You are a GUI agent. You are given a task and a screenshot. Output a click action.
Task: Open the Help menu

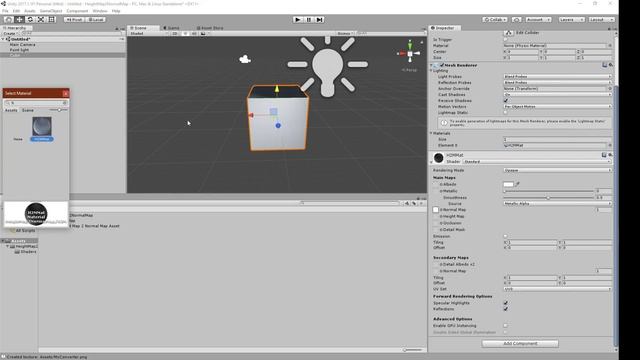pyautogui.click(x=116, y=11)
